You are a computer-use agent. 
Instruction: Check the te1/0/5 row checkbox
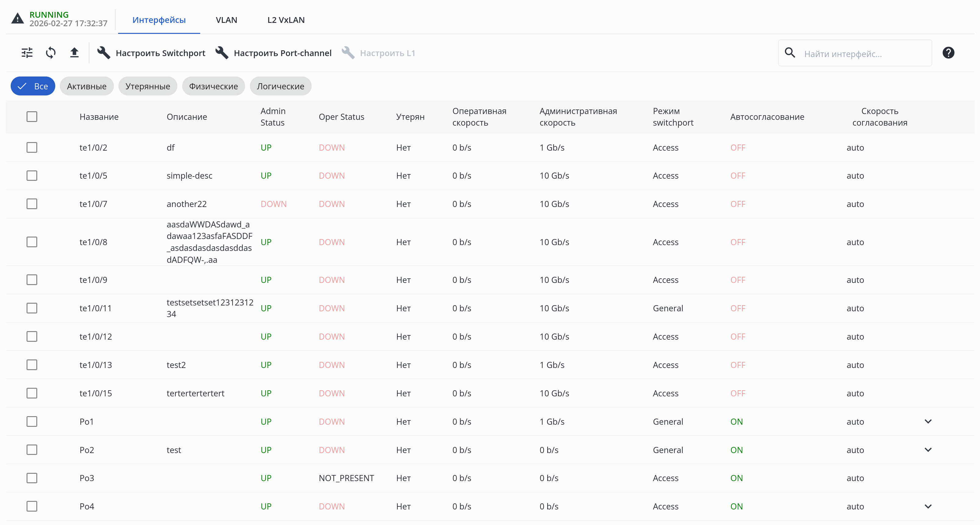[x=32, y=176]
